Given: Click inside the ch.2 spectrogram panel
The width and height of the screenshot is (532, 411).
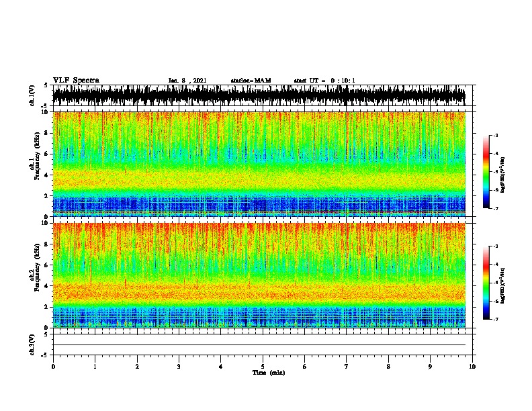Looking at the screenshot, I should point(259,275).
